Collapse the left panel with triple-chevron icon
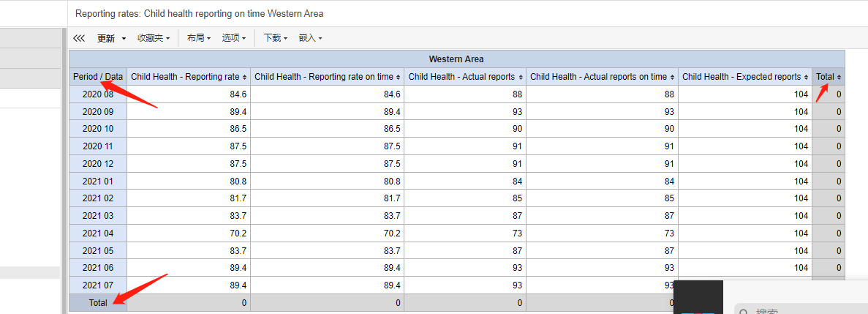This screenshot has width=868, height=314. point(79,38)
